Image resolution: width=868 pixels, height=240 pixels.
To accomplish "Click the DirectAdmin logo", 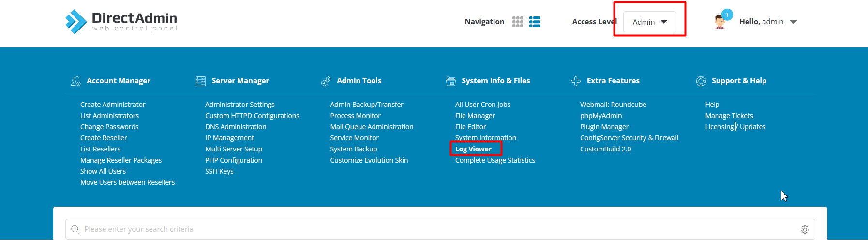I will 121,22.
